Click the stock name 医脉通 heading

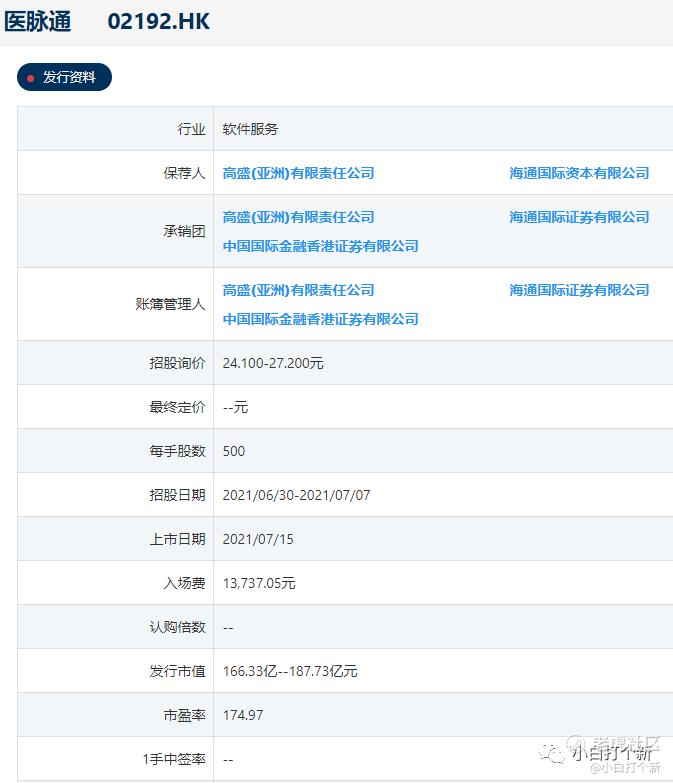pyautogui.click(x=37, y=21)
